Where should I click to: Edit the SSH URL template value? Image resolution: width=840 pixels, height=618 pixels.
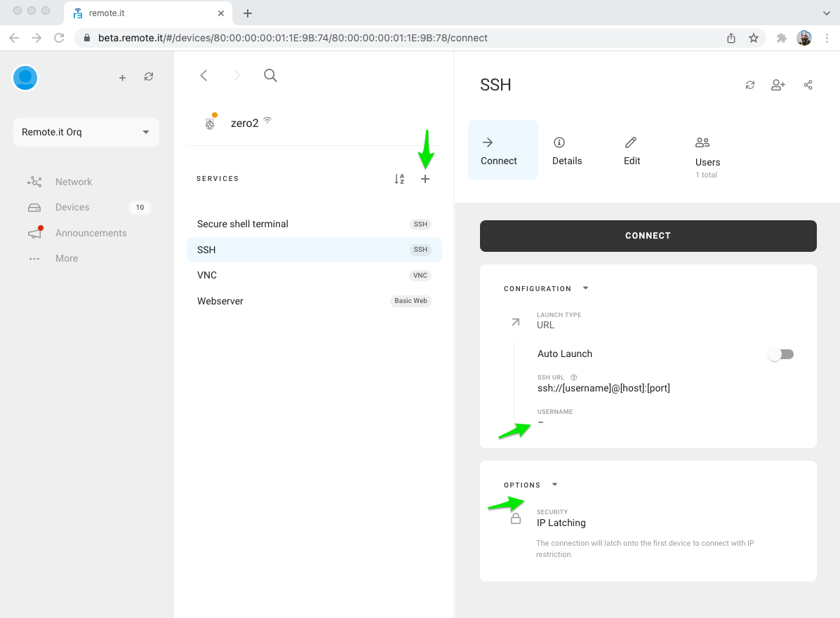604,388
